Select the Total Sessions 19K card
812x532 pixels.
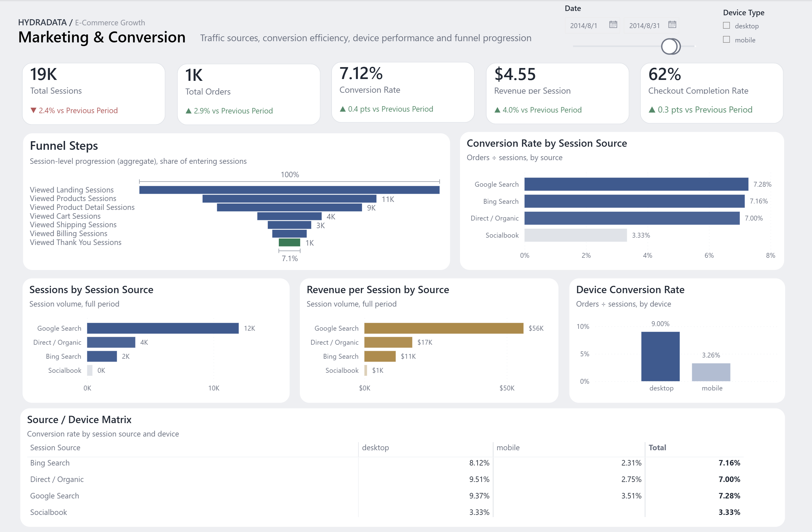click(x=94, y=94)
